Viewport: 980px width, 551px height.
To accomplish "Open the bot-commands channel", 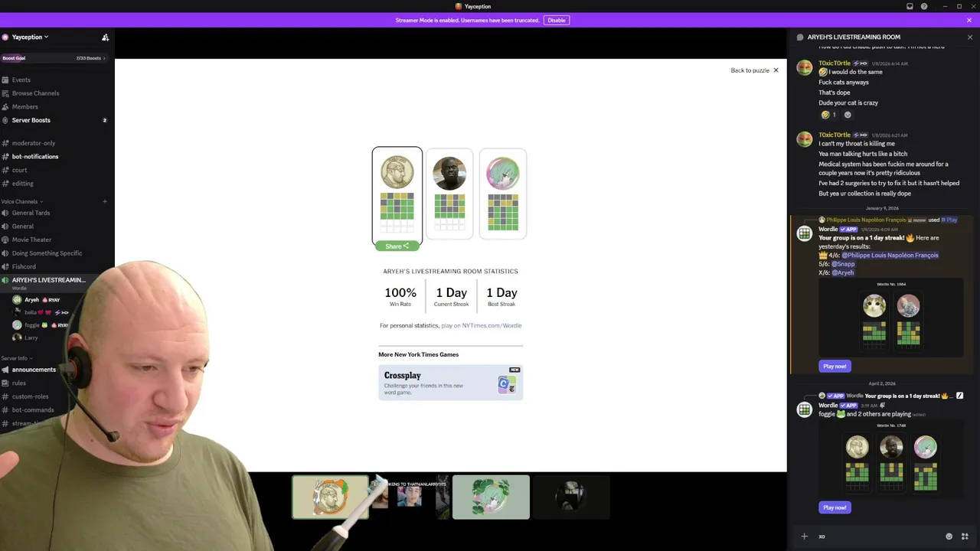I will pyautogui.click(x=33, y=410).
